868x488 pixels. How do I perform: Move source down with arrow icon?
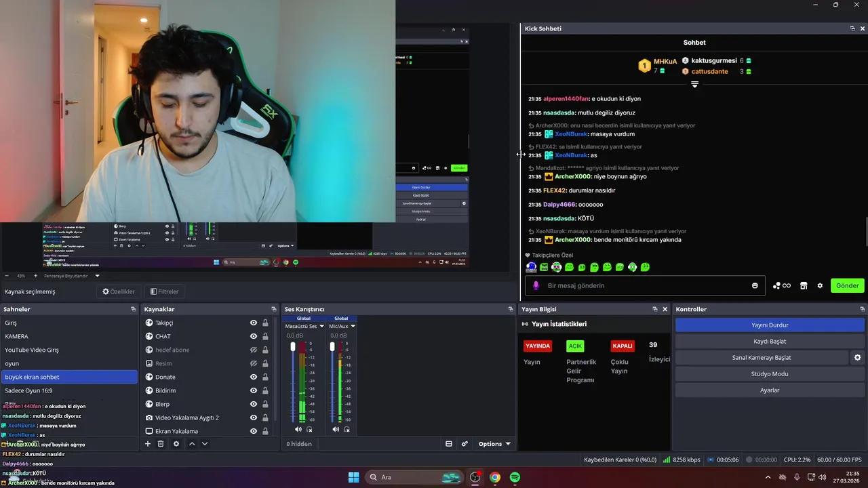tap(205, 444)
